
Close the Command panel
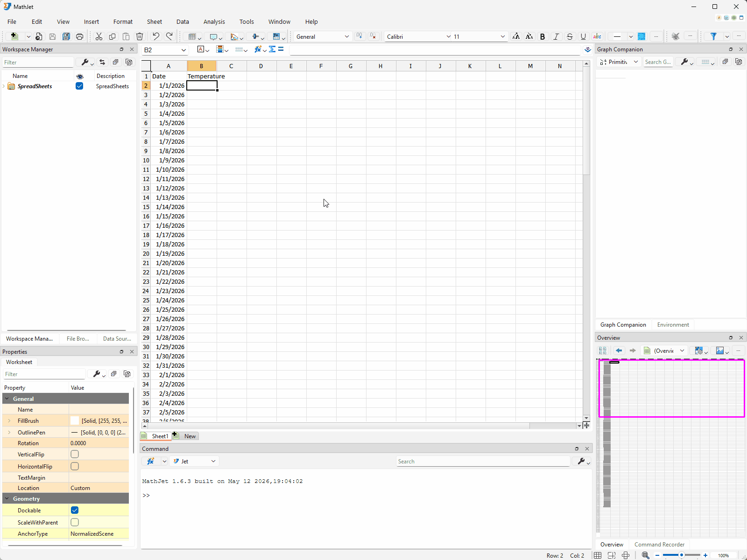click(x=587, y=448)
